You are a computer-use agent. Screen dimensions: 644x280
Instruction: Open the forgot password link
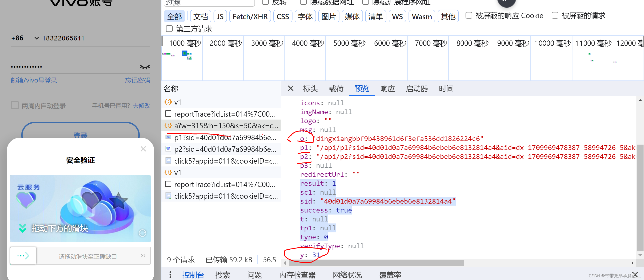(x=137, y=80)
